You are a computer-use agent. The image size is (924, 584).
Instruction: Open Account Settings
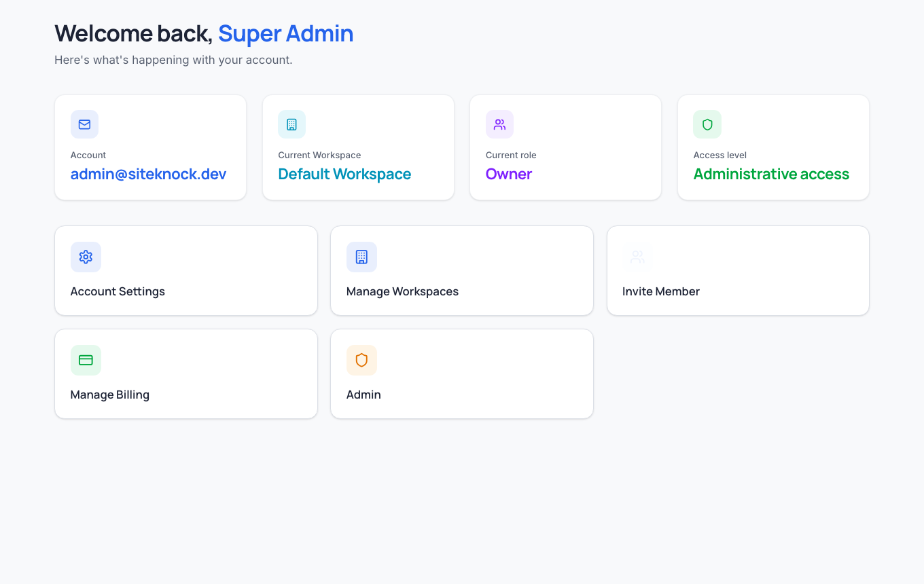[x=186, y=270]
